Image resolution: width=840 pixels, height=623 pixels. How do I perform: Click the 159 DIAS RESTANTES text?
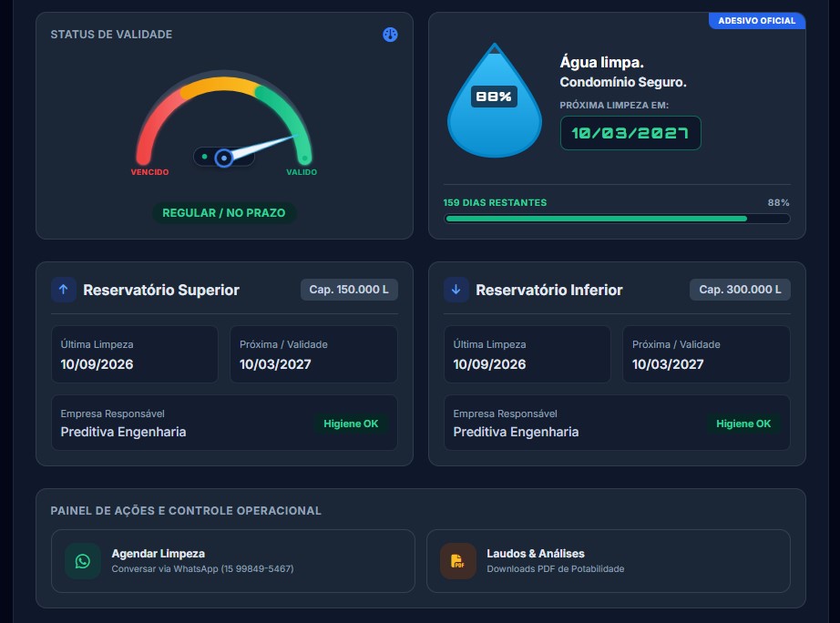click(x=495, y=202)
